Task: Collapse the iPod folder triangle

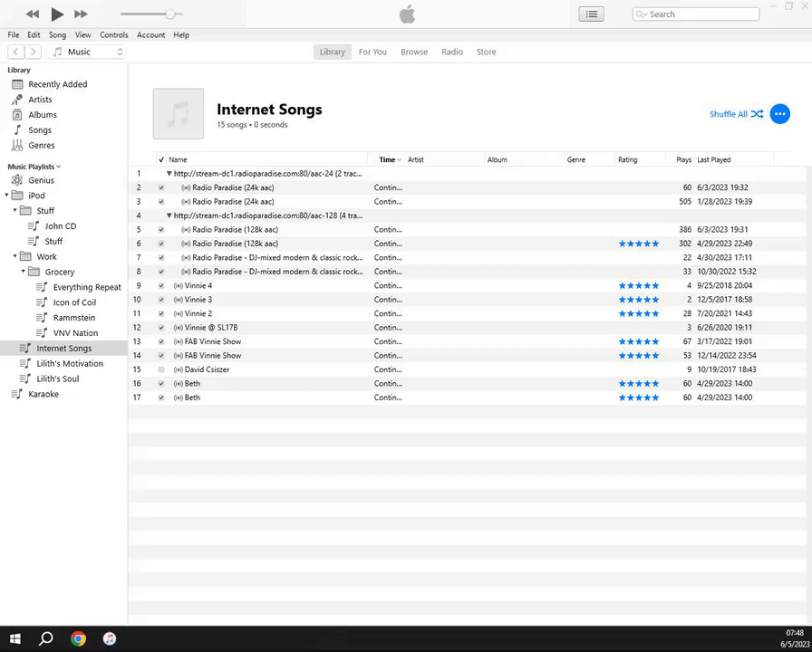Action: [6, 195]
